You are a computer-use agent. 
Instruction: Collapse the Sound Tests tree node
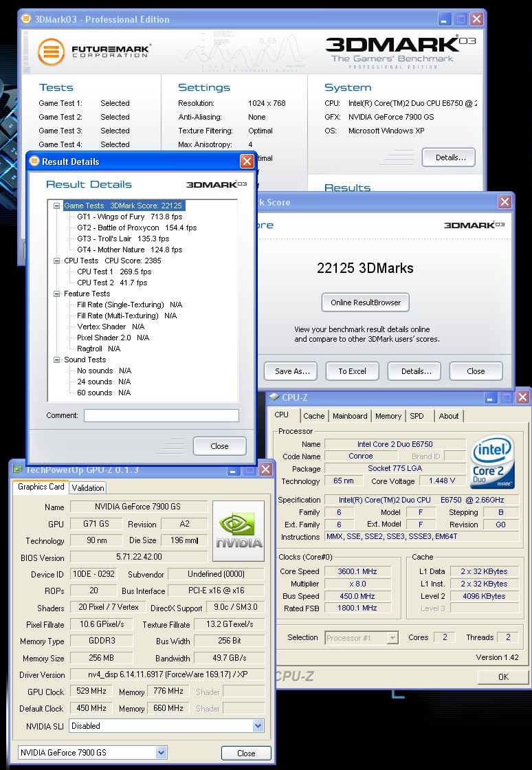(x=57, y=360)
